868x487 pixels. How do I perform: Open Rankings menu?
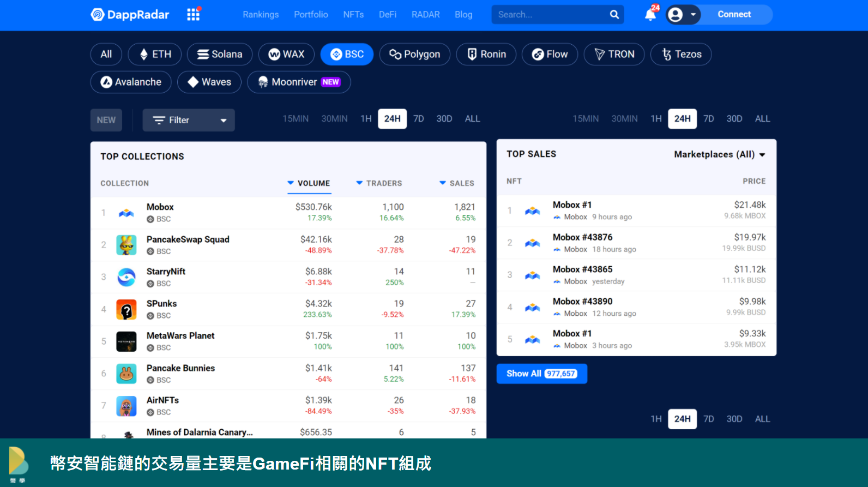(x=261, y=15)
